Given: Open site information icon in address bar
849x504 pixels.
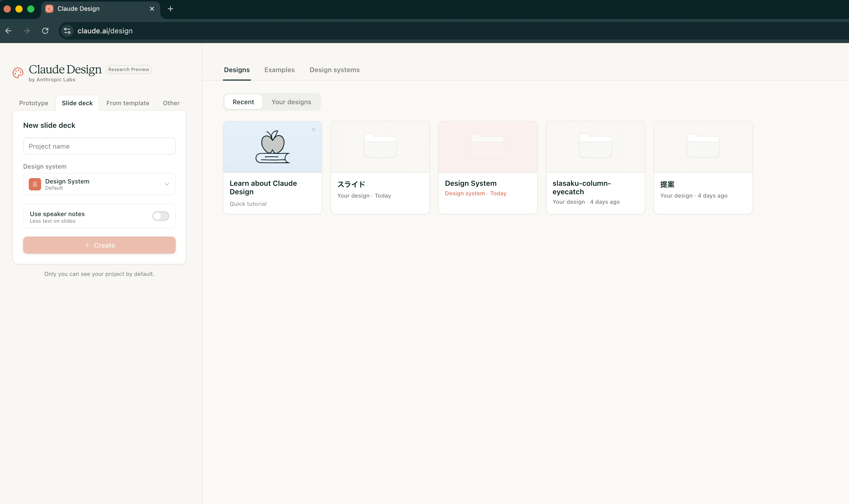Looking at the screenshot, I should tap(67, 31).
